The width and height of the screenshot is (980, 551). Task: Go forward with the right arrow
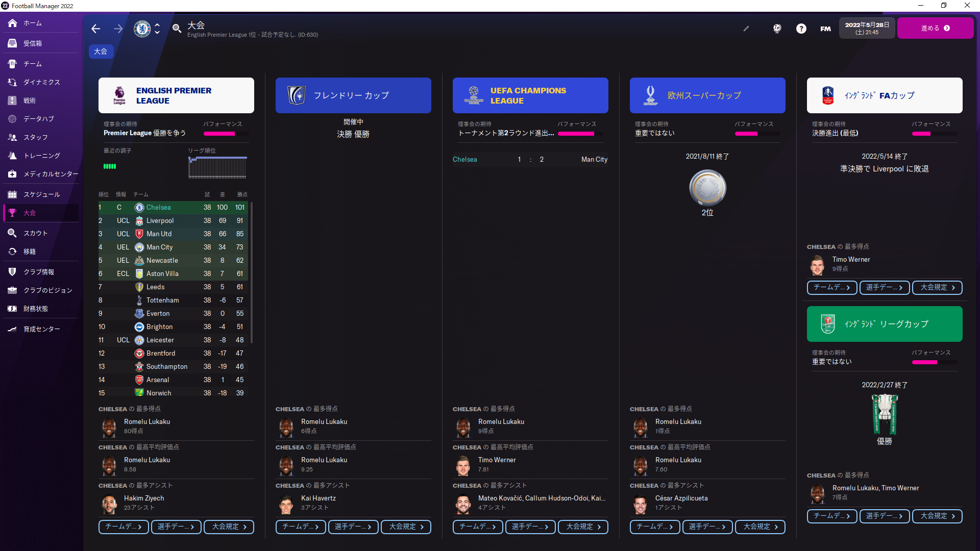click(118, 29)
